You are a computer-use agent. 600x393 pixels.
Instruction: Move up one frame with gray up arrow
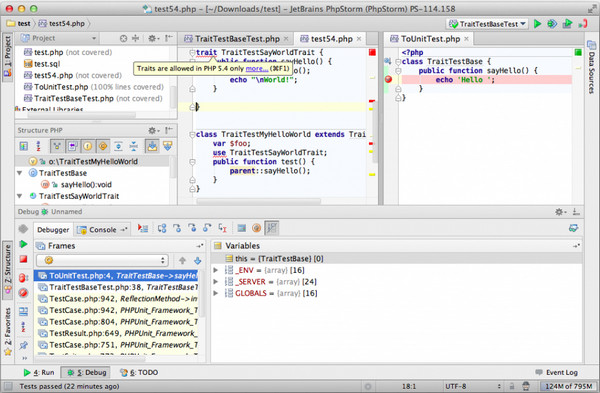[x=182, y=261]
